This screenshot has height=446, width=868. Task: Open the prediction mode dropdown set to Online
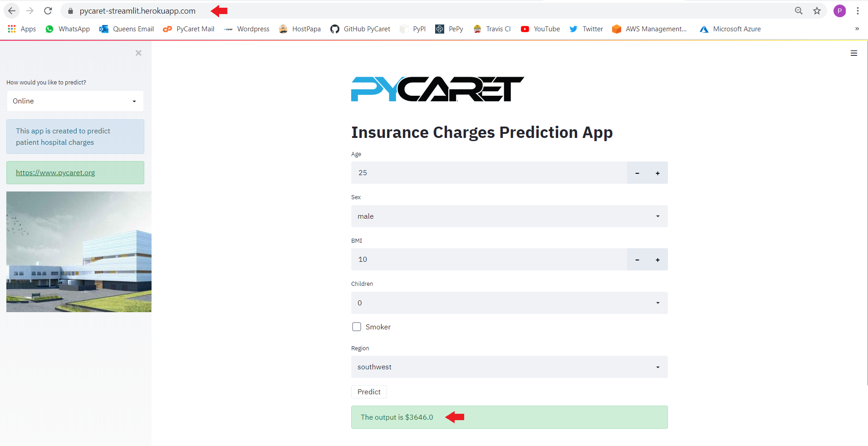click(x=75, y=101)
